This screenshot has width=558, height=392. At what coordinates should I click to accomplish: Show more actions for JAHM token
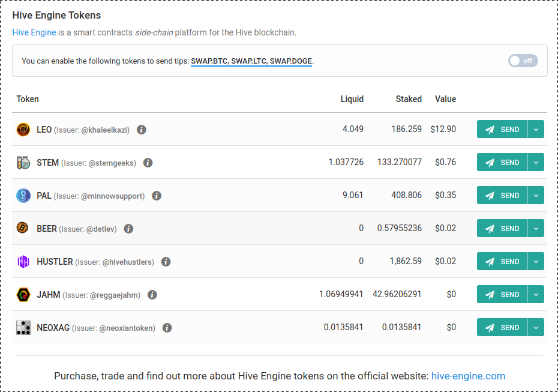point(536,294)
